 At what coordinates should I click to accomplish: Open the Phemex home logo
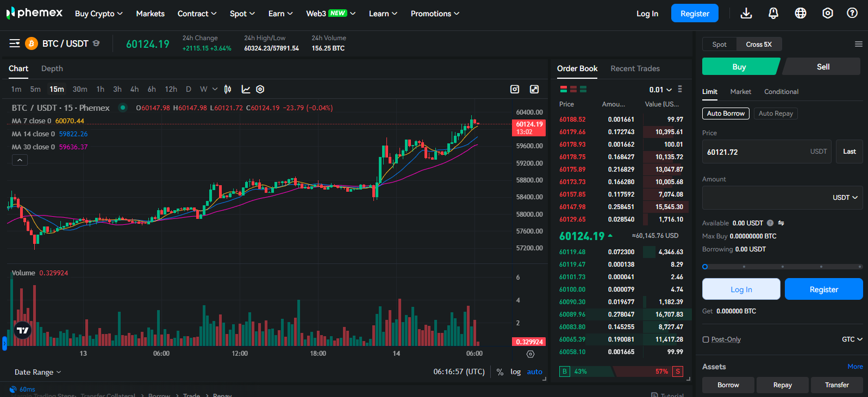[34, 13]
